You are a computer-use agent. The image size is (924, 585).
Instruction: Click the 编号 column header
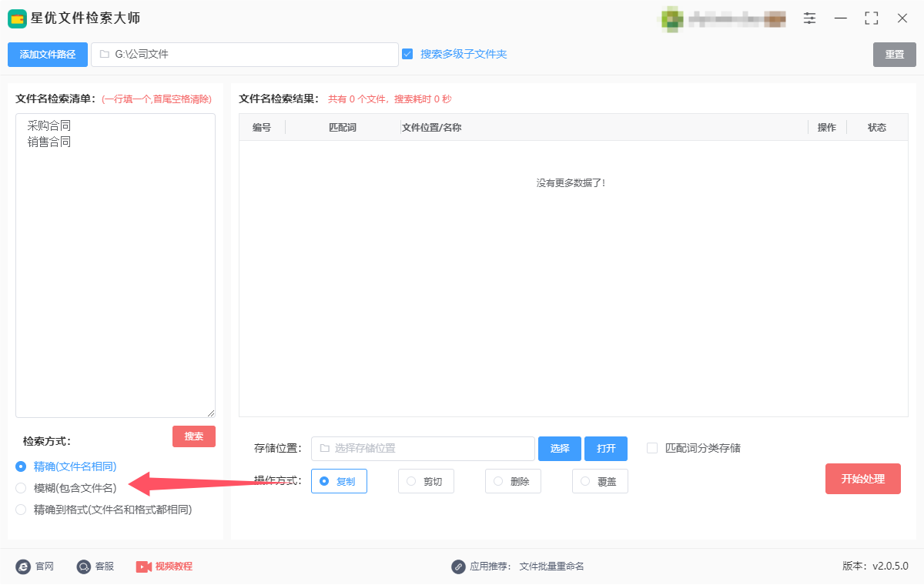pos(262,128)
